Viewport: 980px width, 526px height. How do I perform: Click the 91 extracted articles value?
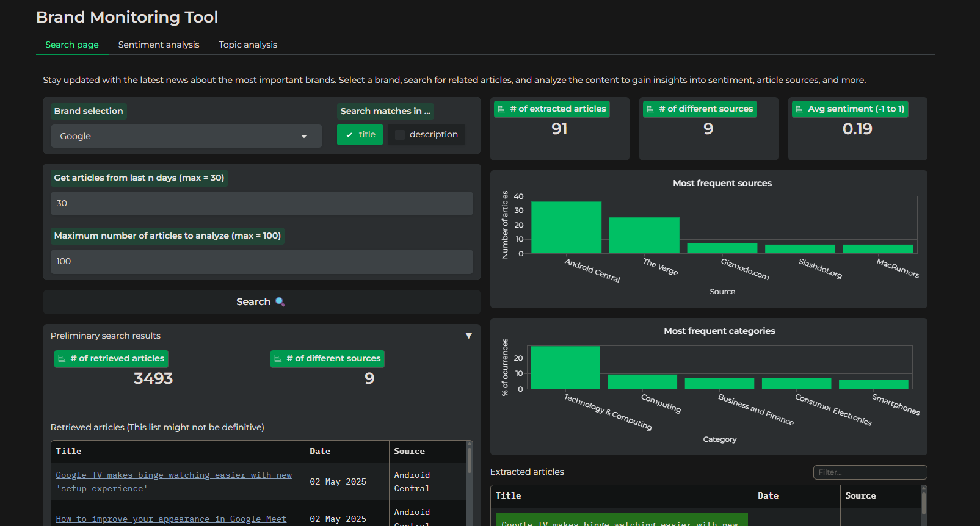(x=559, y=129)
